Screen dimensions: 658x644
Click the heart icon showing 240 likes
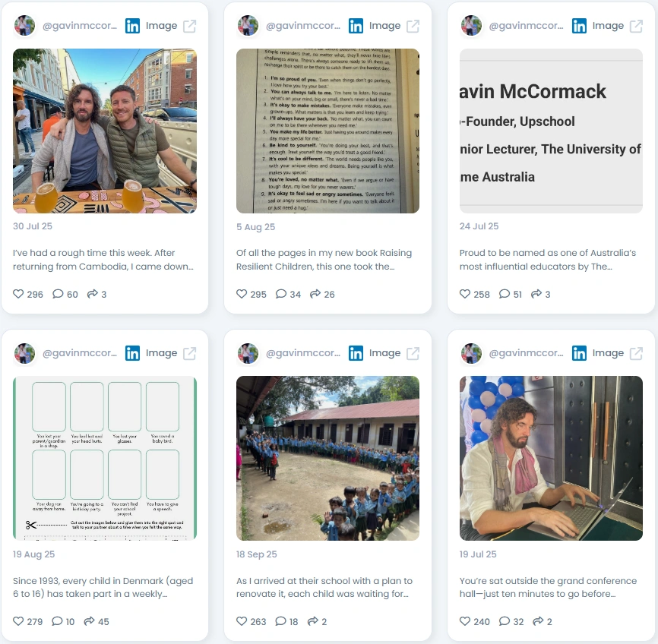tap(464, 621)
